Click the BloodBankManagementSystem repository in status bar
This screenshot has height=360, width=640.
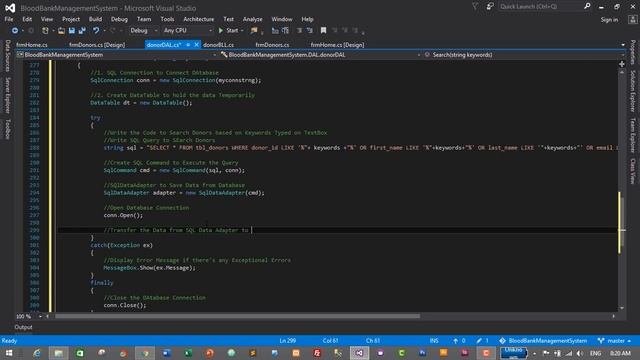(543, 341)
